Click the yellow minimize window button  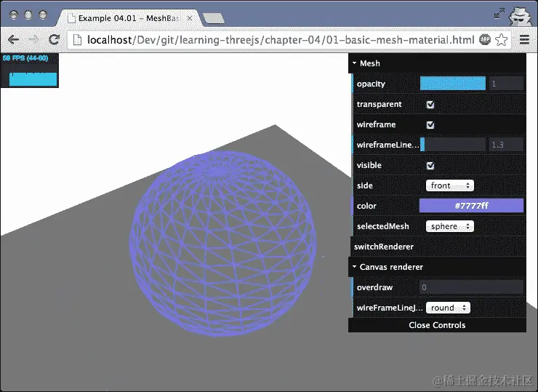point(28,15)
